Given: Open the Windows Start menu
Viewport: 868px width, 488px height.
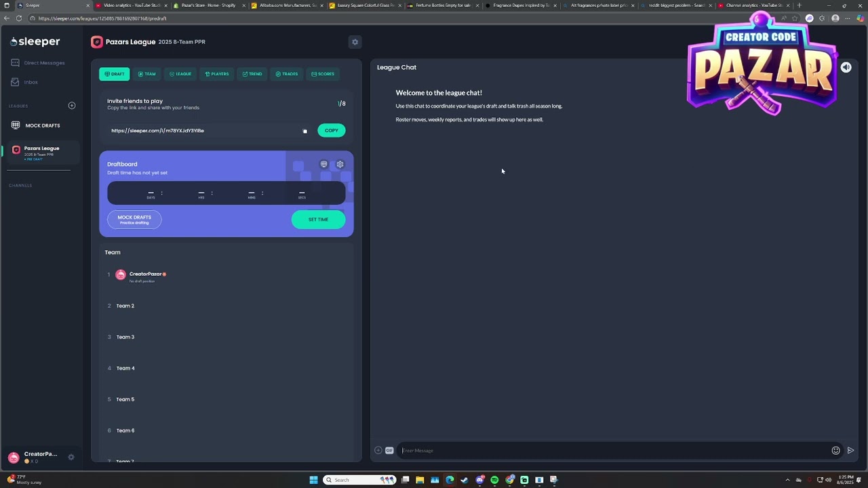Looking at the screenshot, I should [x=313, y=480].
